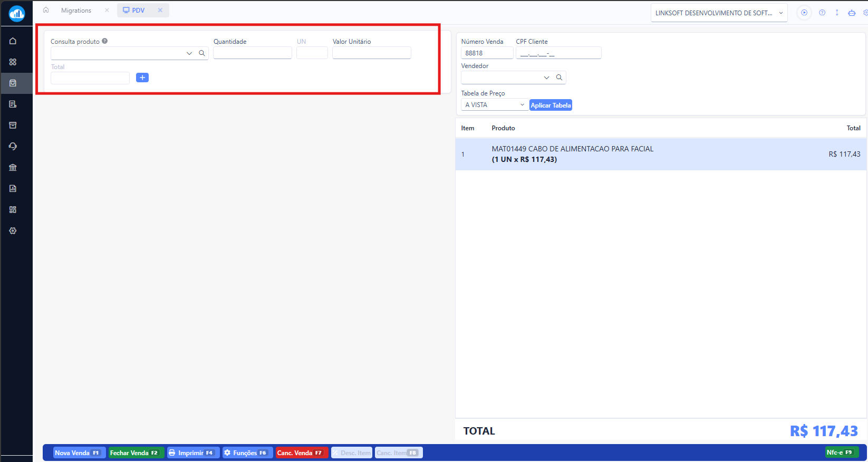
Task: Expand the LINKSOFT company dropdown
Action: [x=719, y=13]
